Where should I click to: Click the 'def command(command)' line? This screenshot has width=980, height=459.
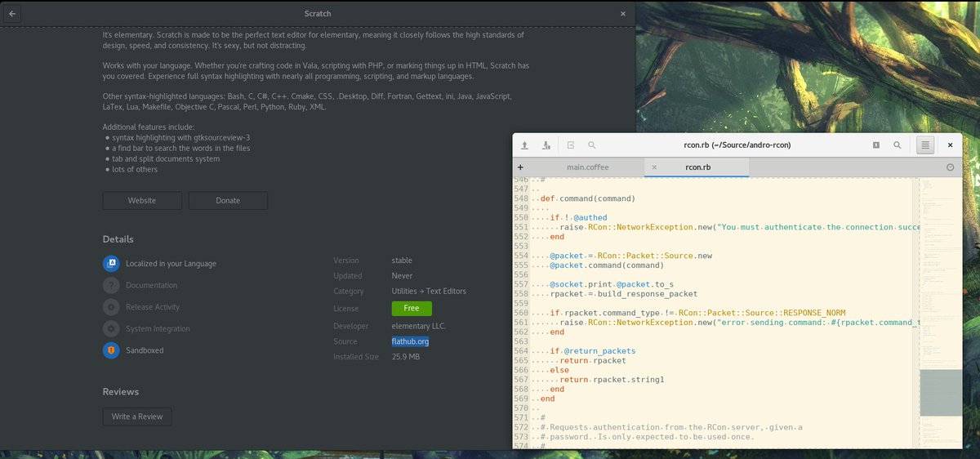[x=587, y=198]
